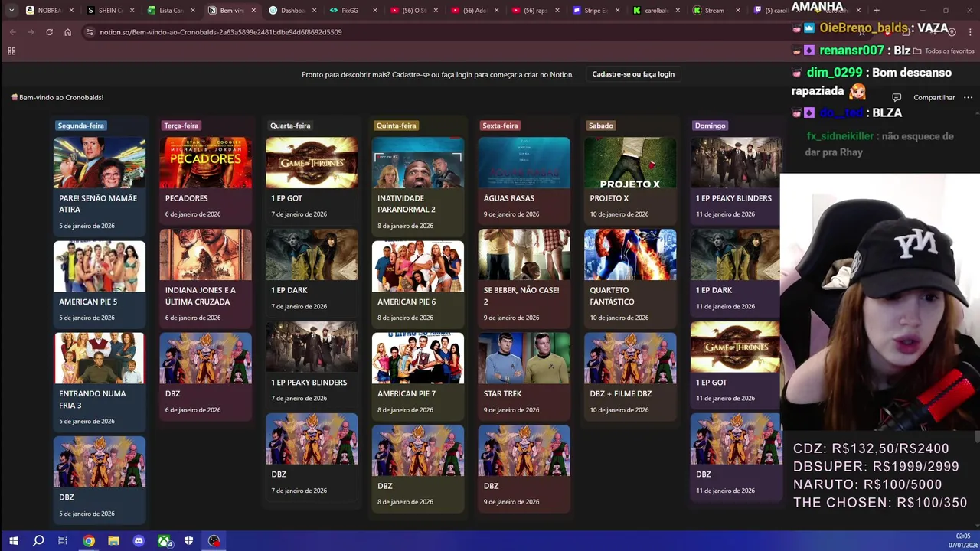Screen dimensions: 980x551
Task: Open Windows taskbar search
Action: pos(38,541)
